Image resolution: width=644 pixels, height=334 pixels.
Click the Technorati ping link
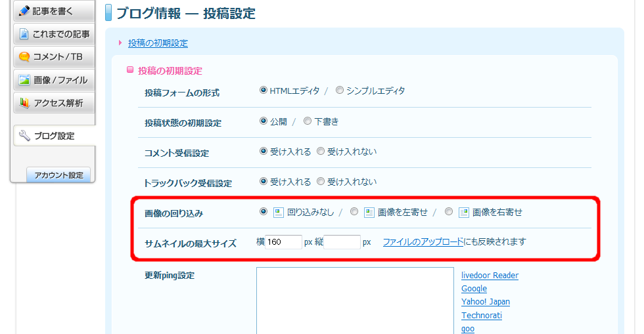coord(481,315)
